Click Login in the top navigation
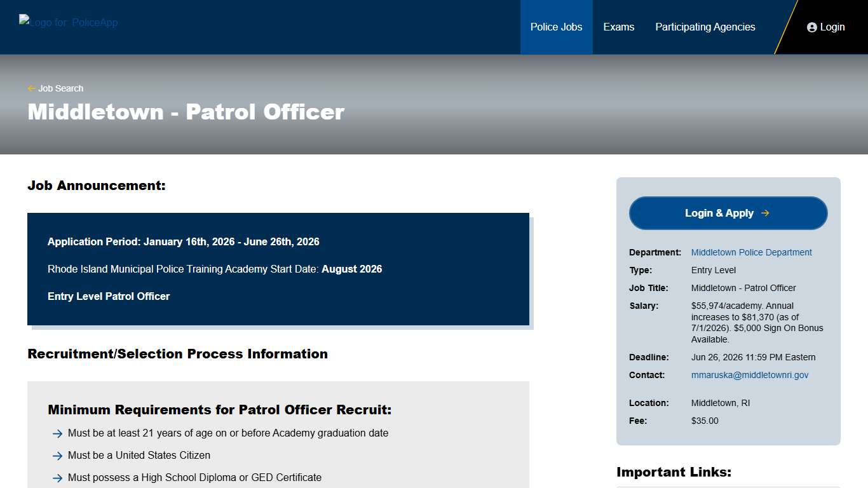Image resolution: width=868 pixels, height=488 pixels. pyautogui.click(x=832, y=27)
